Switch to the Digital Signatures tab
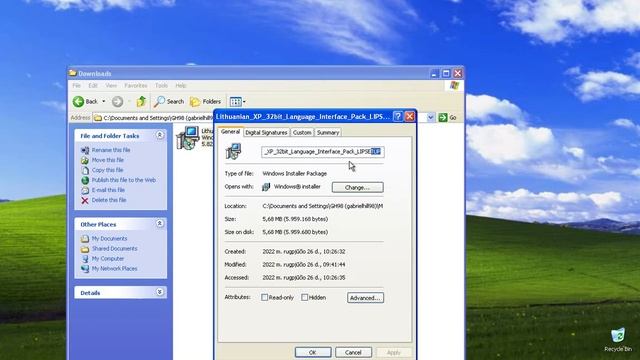 click(266, 133)
